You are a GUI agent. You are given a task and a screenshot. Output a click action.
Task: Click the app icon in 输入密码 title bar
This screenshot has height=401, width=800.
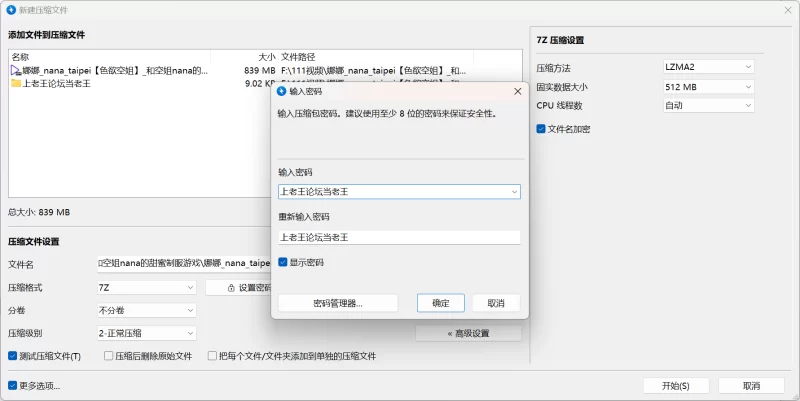[282, 91]
